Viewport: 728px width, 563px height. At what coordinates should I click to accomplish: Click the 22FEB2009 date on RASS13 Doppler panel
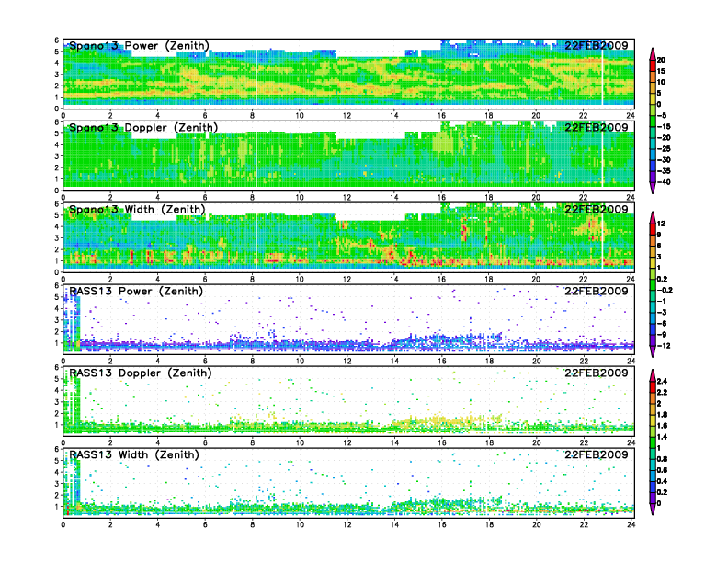pyautogui.click(x=597, y=373)
